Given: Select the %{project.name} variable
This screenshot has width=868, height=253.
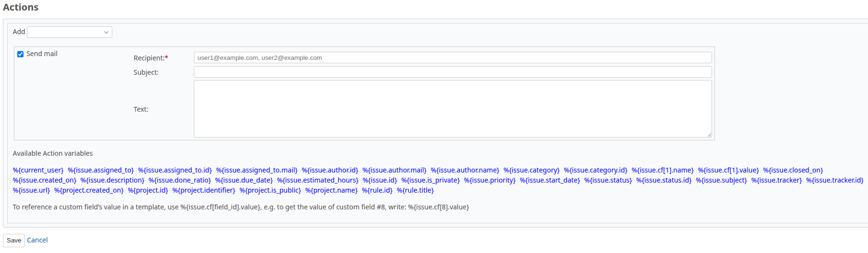Looking at the screenshot, I should pyautogui.click(x=331, y=190).
